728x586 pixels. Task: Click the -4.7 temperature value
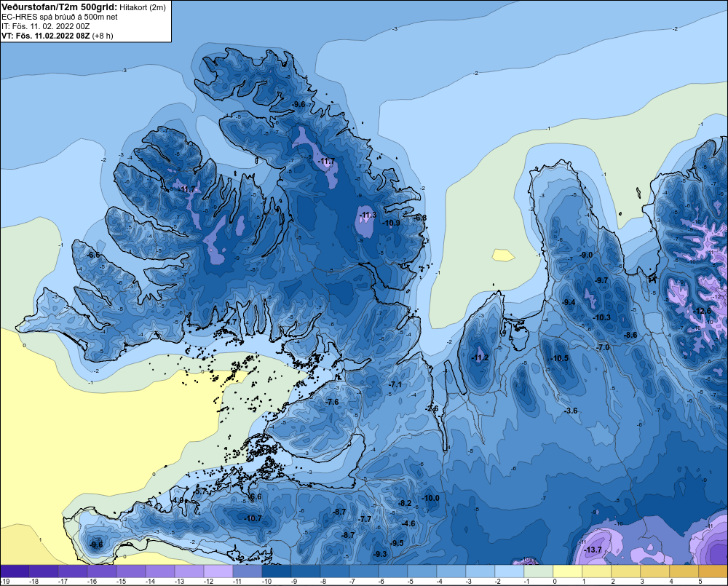[x=231, y=321]
